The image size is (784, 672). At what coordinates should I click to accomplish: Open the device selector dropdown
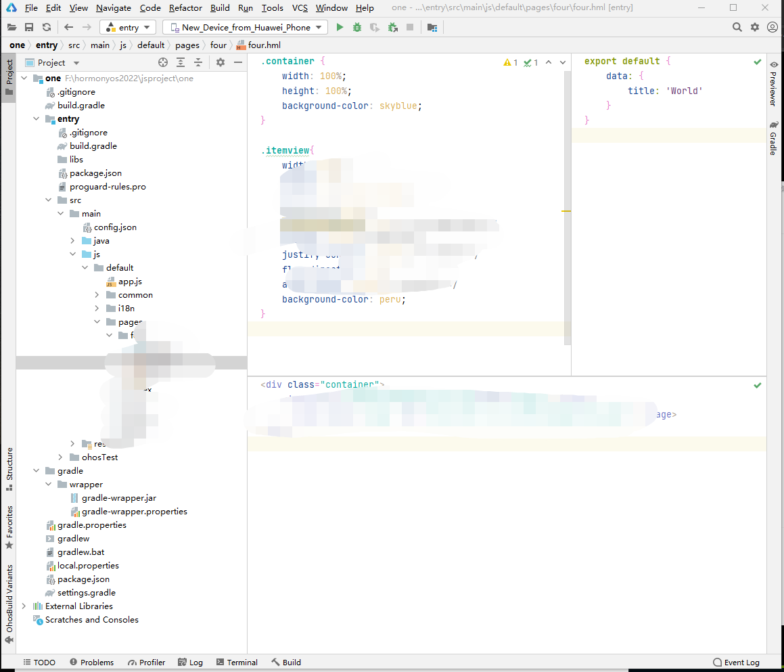coord(245,27)
